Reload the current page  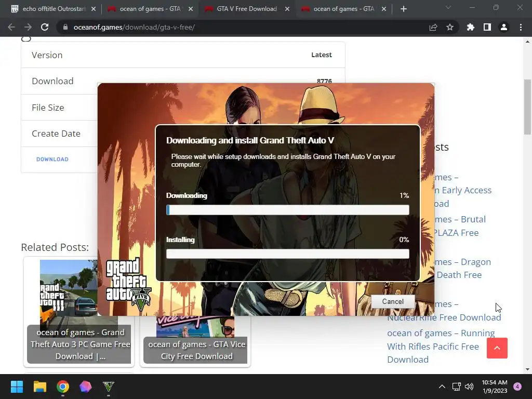45,27
